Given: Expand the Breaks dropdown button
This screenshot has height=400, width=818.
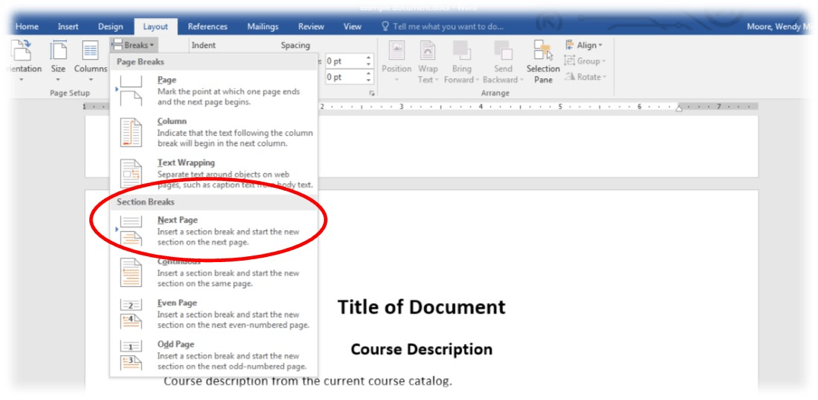Looking at the screenshot, I should [x=133, y=45].
